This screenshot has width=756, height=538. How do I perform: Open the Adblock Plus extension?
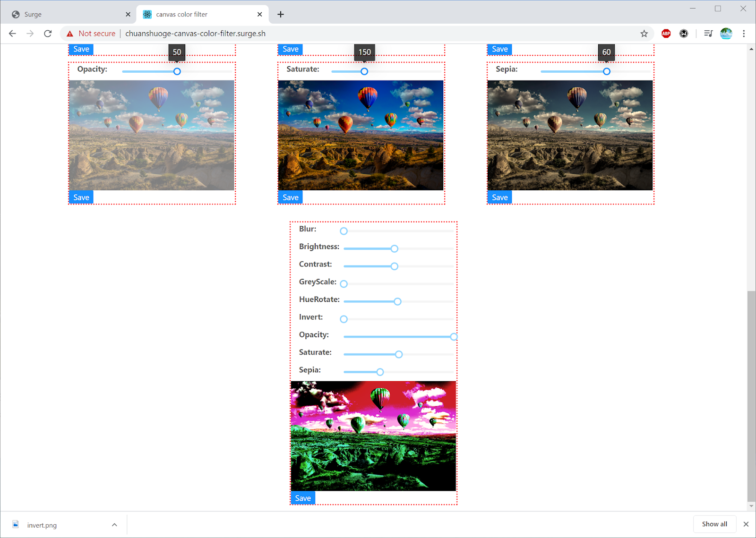[666, 33]
